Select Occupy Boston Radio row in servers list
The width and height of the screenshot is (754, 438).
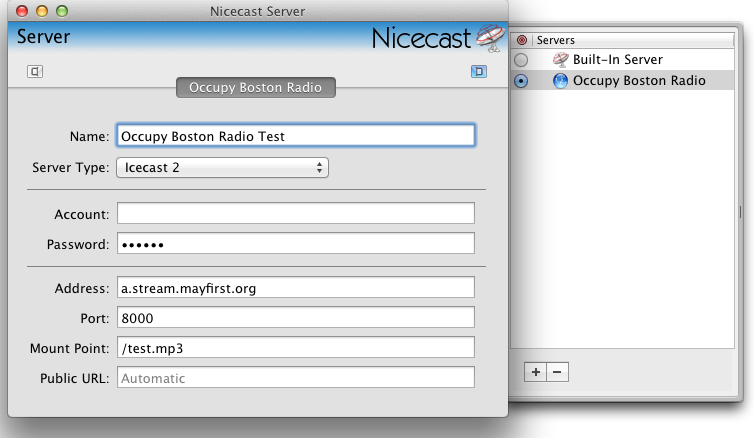(622, 80)
